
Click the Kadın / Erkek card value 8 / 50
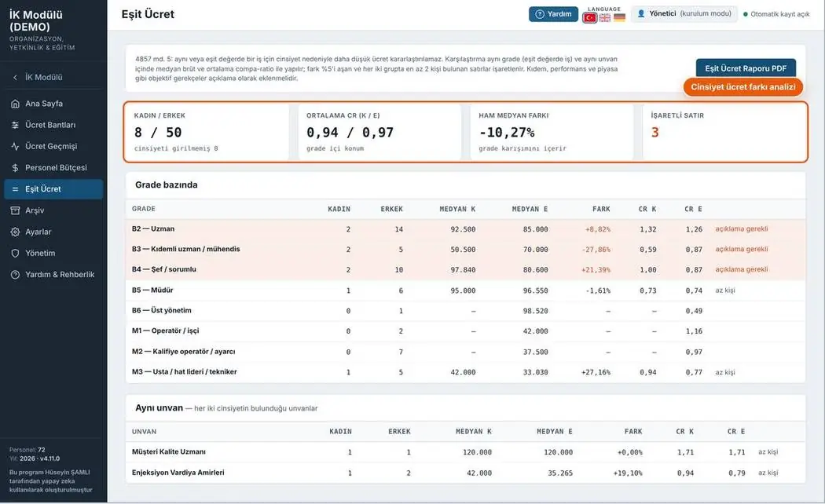tap(158, 133)
